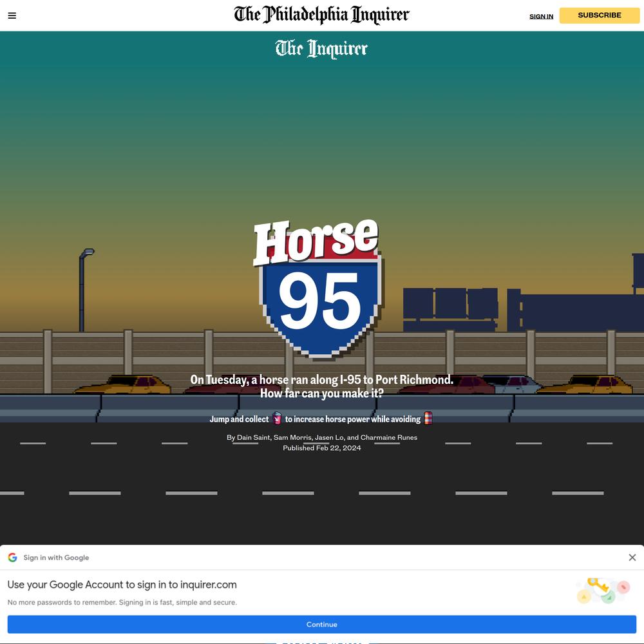The image size is (644, 644).
Task: Click The Philadelphia Inquirer masthead logo
Action: [x=321, y=15]
